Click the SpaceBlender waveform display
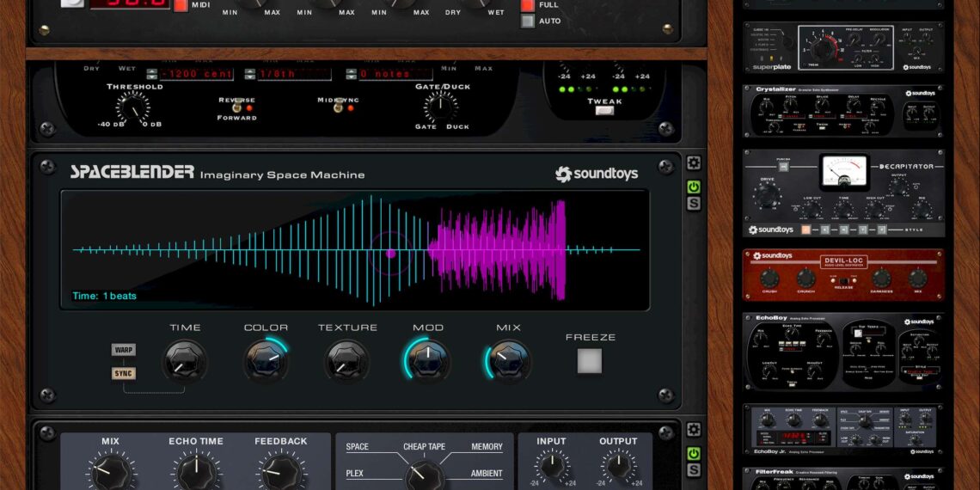 tap(354, 250)
